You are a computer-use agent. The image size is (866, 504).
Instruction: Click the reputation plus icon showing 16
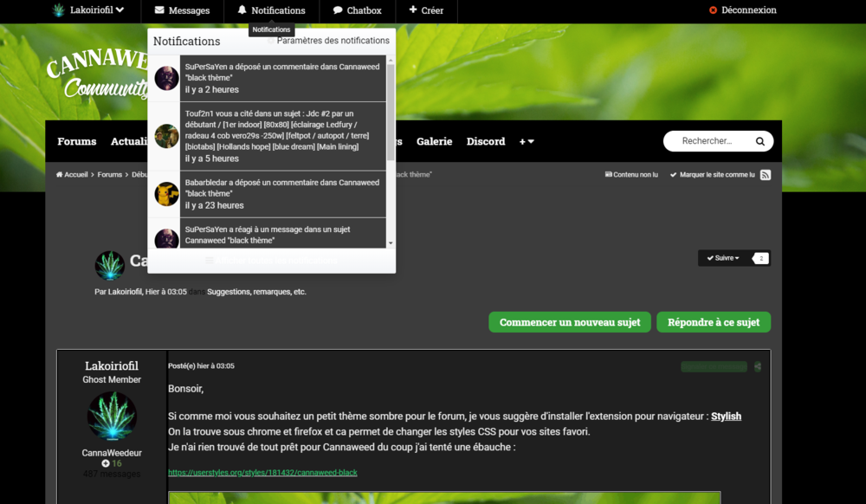pyautogui.click(x=106, y=463)
